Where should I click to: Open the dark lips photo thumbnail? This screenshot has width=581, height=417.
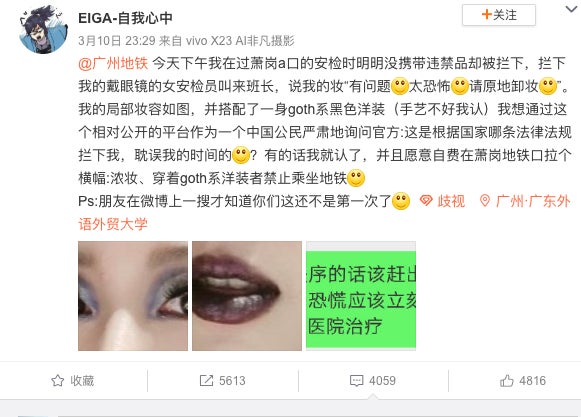247,296
